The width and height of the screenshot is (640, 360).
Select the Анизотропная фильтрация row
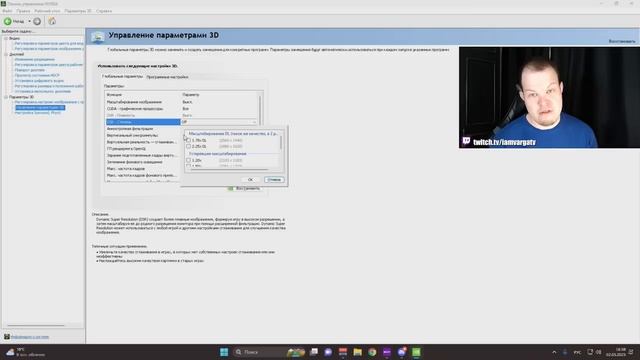(x=143, y=129)
